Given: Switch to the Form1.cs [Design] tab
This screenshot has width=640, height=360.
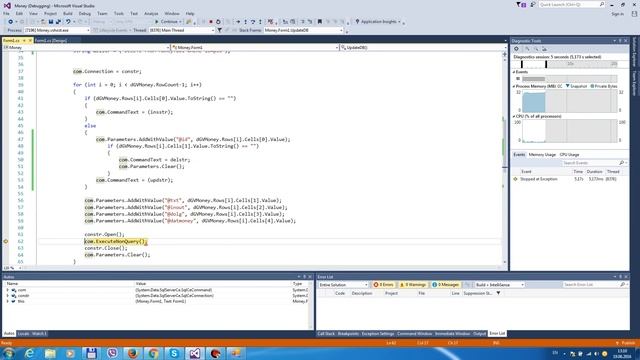Looking at the screenshot, I should coord(51,40).
